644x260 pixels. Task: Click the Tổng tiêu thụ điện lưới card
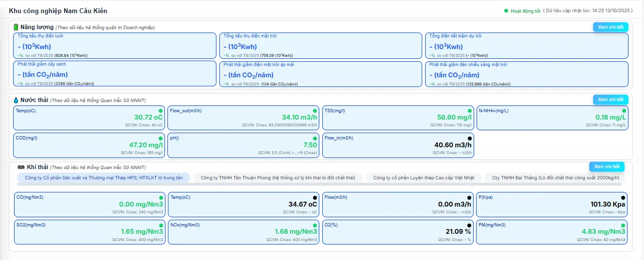[115, 46]
